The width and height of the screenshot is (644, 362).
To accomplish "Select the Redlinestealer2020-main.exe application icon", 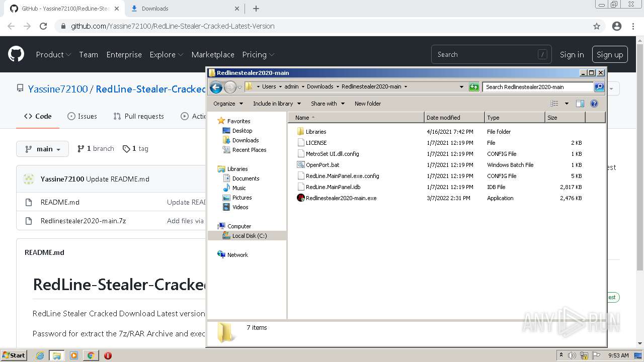I will (301, 198).
